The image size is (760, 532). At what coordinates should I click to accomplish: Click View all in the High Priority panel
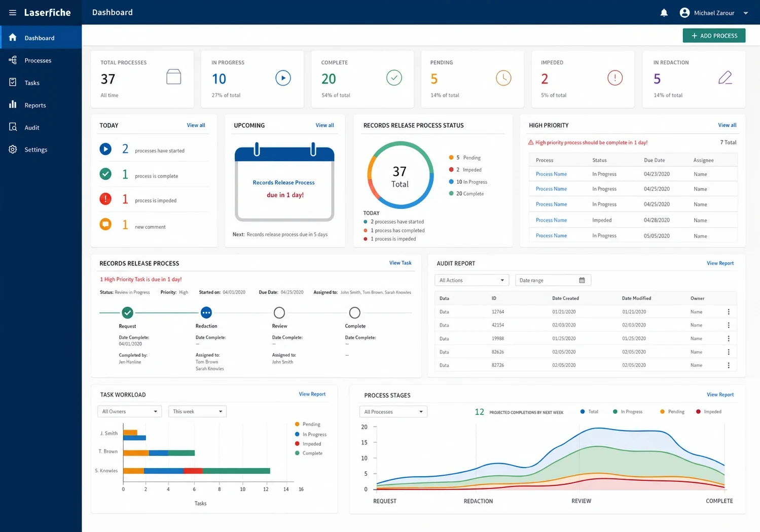[x=727, y=125]
